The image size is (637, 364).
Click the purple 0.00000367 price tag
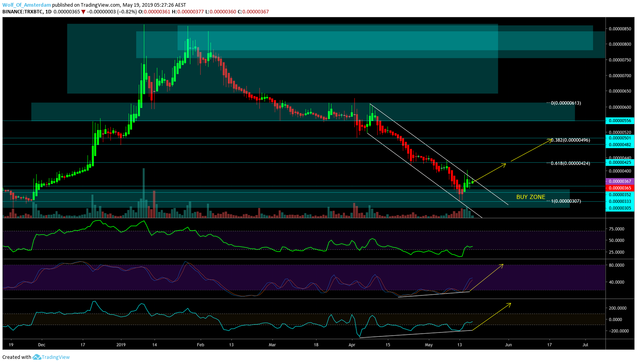point(620,181)
